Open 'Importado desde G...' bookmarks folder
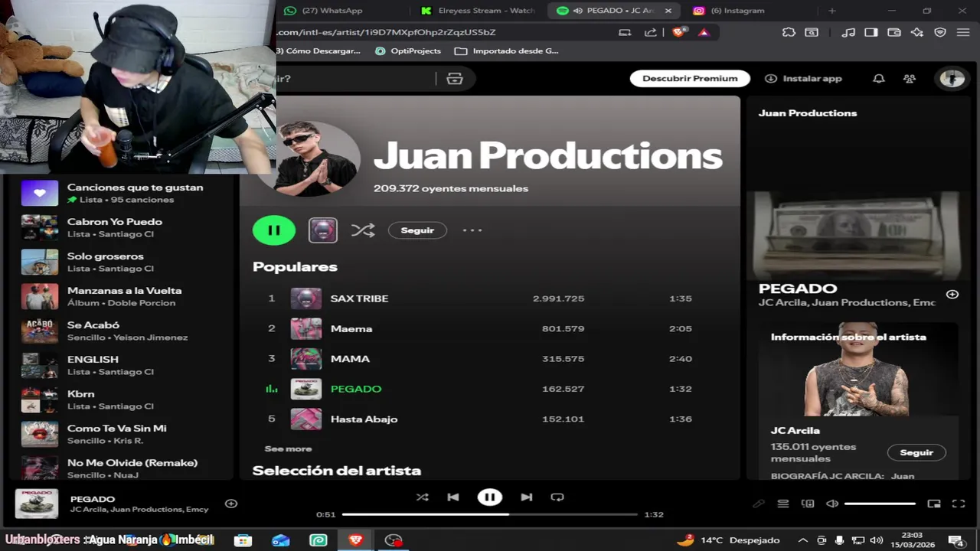The width and height of the screenshot is (980, 551). pos(507,51)
